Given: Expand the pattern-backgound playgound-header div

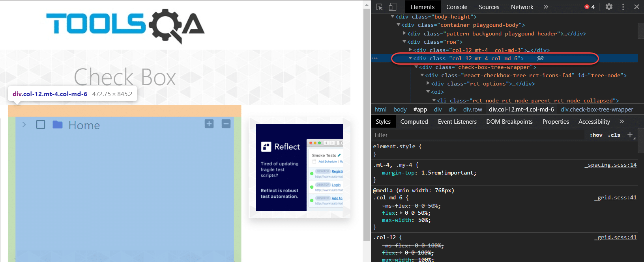Looking at the screenshot, I should coord(404,33).
